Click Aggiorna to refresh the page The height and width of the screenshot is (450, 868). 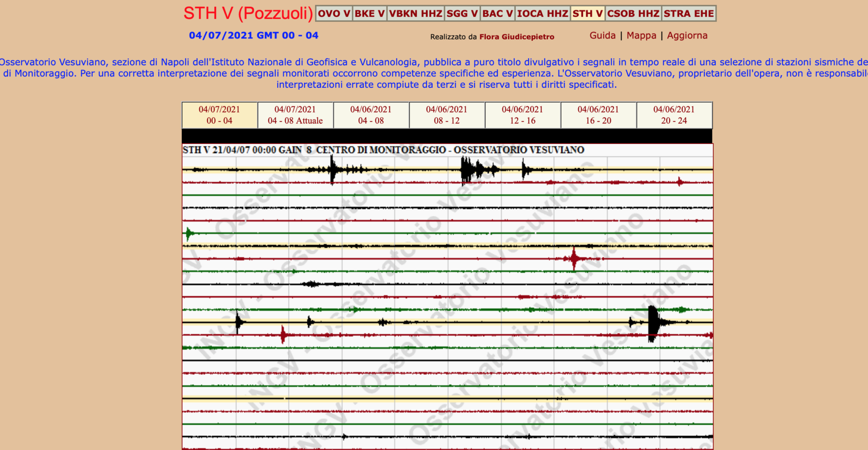tap(687, 35)
